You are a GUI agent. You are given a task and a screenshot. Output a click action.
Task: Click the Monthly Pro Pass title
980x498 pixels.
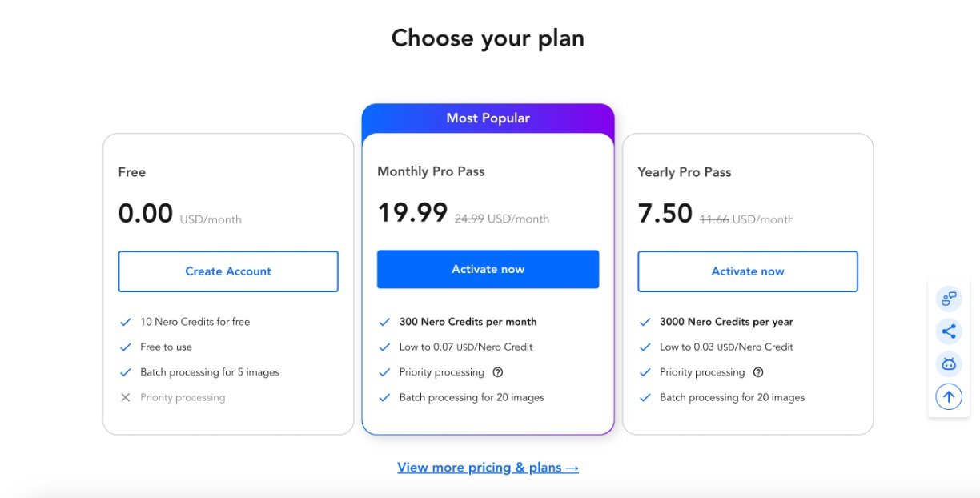tap(431, 171)
